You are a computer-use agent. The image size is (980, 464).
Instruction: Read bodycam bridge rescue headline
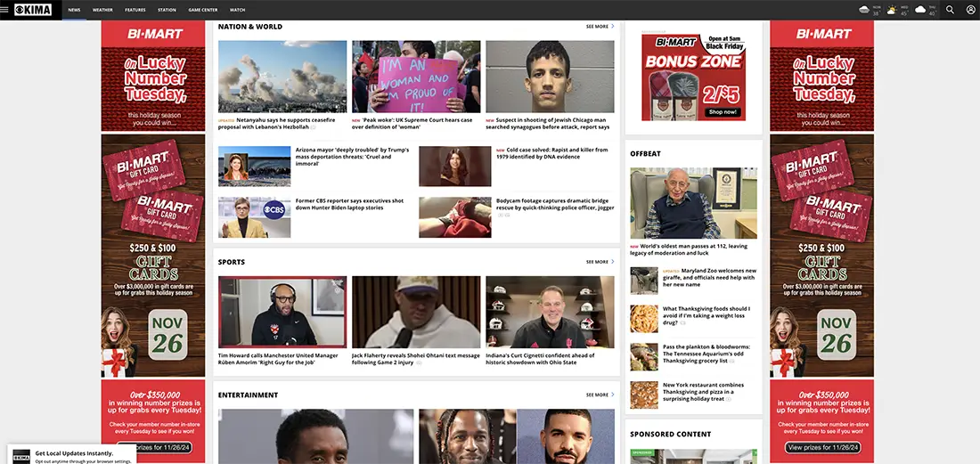(555, 204)
